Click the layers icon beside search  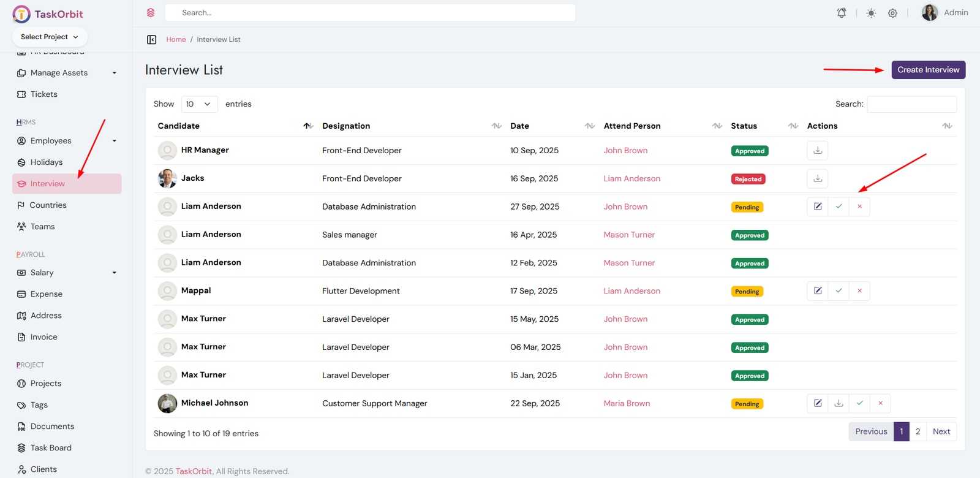tap(151, 13)
